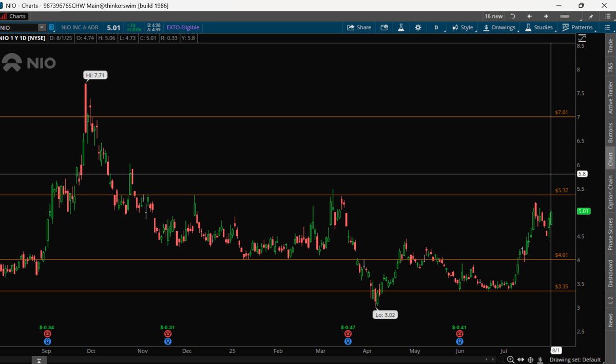The height and width of the screenshot is (364, 616).
Task: Click the earnings phone icon under $-0.41
Action: tap(459, 333)
